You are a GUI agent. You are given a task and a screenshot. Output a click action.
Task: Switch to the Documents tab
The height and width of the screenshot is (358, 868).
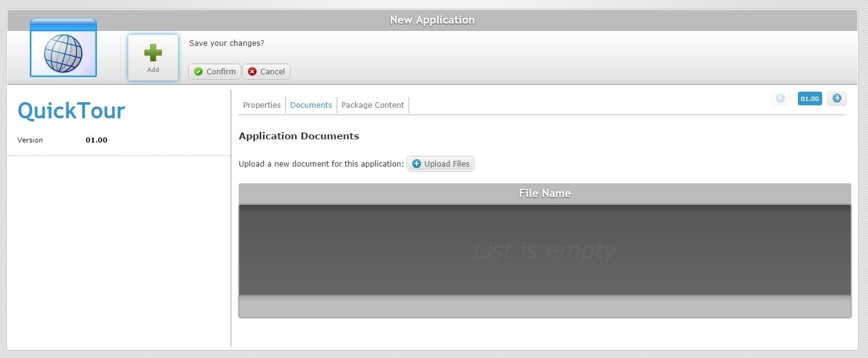click(311, 105)
